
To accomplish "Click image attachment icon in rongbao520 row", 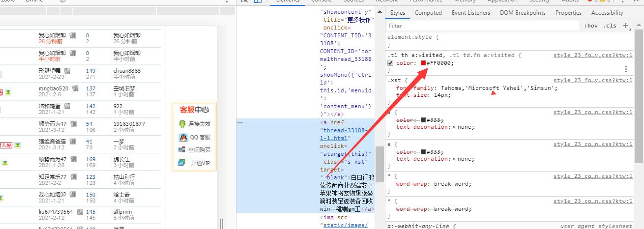I will pyautogui.click(x=8, y=92).
